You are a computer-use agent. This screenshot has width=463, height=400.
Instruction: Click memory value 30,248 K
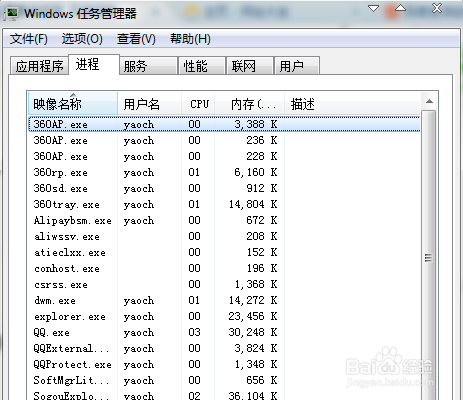click(253, 332)
